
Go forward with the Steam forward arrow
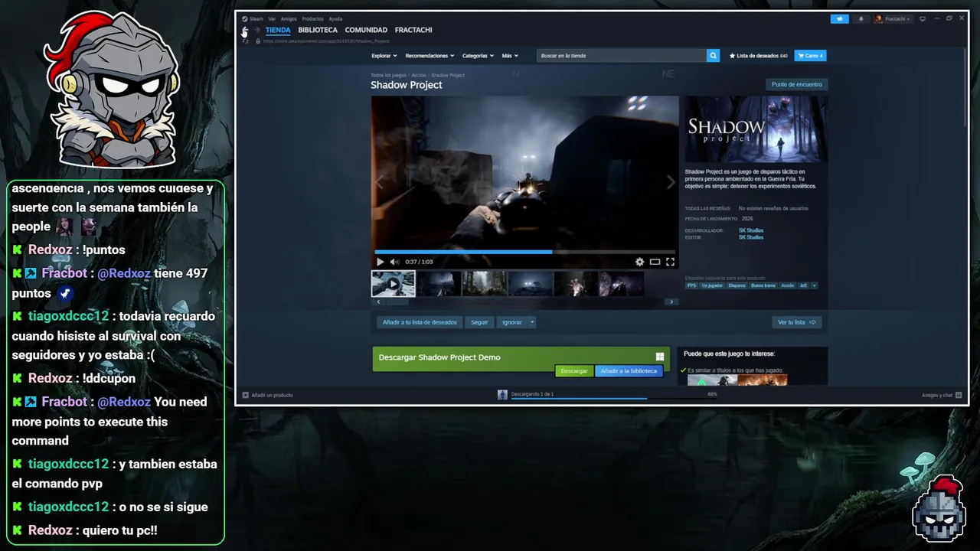257,31
